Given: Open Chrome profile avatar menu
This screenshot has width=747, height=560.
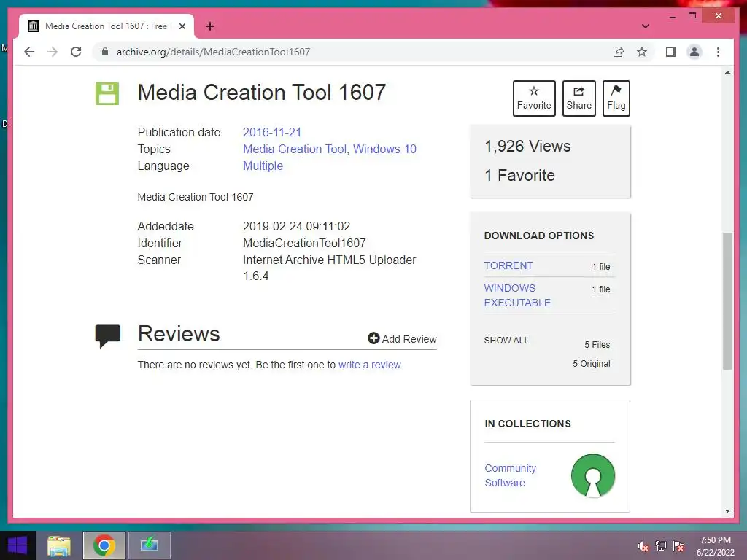Looking at the screenshot, I should [x=694, y=52].
